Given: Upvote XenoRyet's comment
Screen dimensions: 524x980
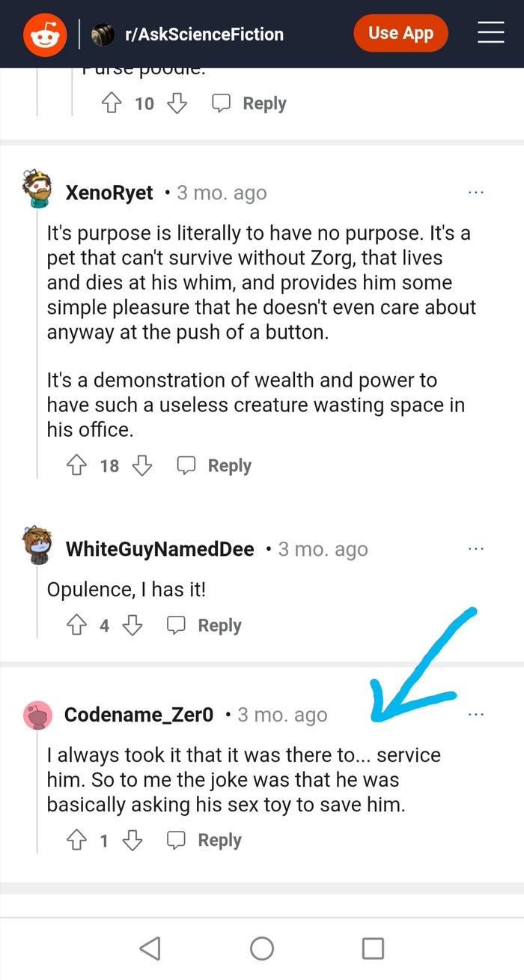Looking at the screenshot, I should click(77, 466).
